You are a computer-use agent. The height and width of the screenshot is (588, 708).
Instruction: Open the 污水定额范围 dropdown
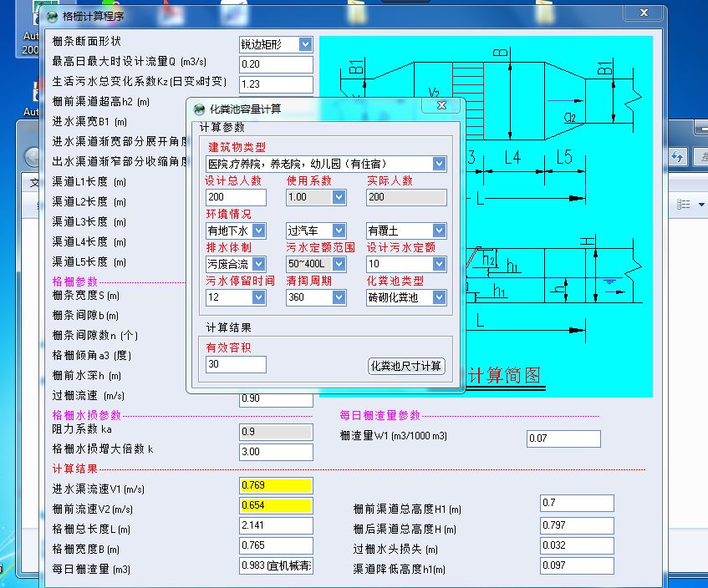(339, 264)
